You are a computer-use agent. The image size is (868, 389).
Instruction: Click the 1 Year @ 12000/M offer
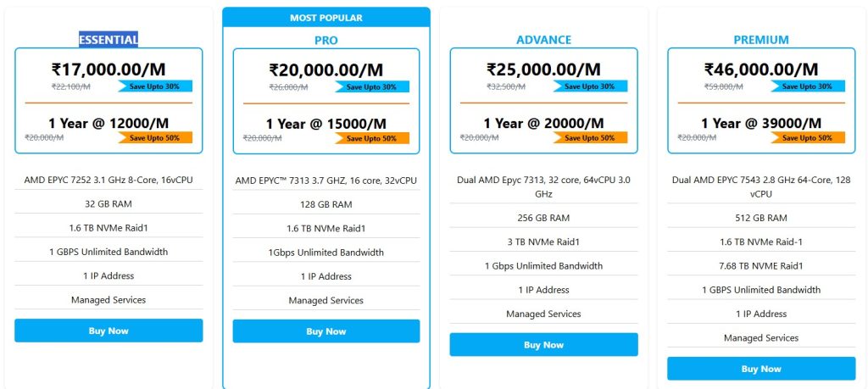tap(108, 123)
